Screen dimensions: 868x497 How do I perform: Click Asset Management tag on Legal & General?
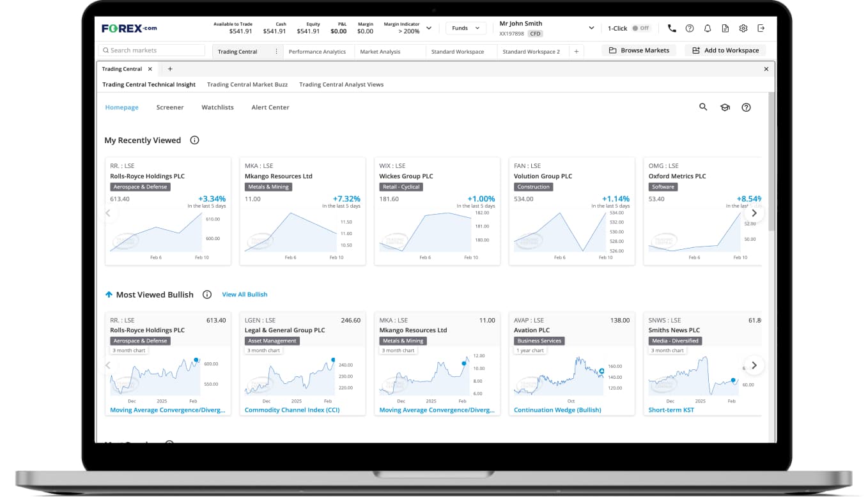pos(272,341)
